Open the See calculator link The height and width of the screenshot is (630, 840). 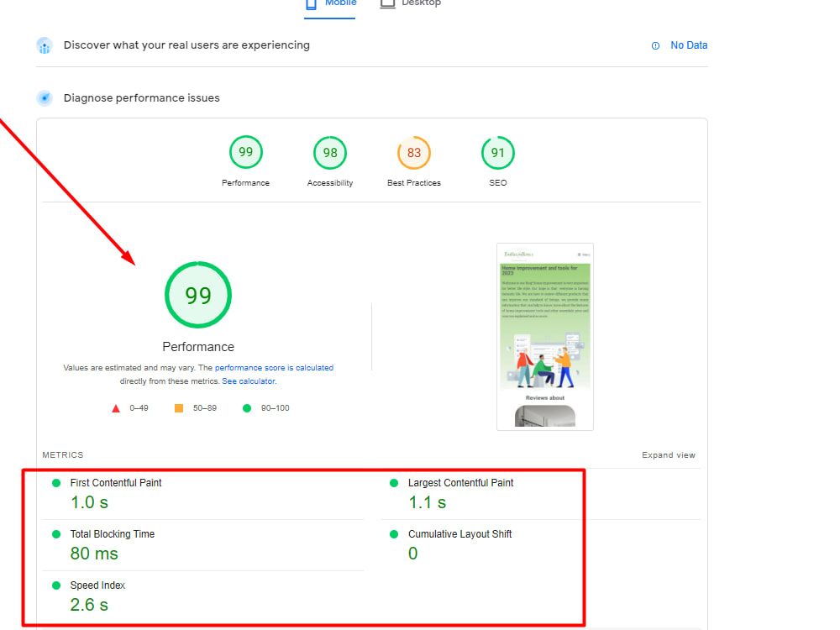(249, 381)
